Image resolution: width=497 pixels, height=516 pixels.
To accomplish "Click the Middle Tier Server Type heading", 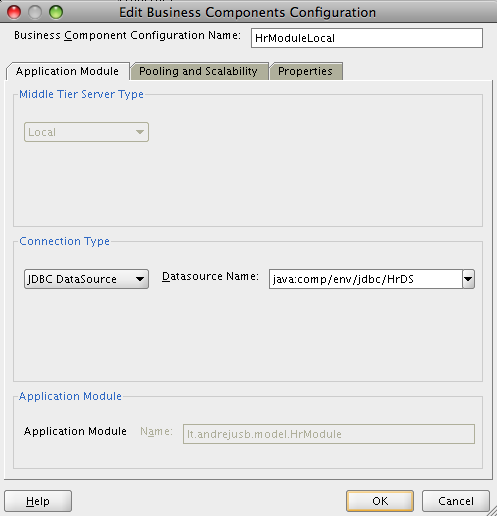I will click(81, 94).
